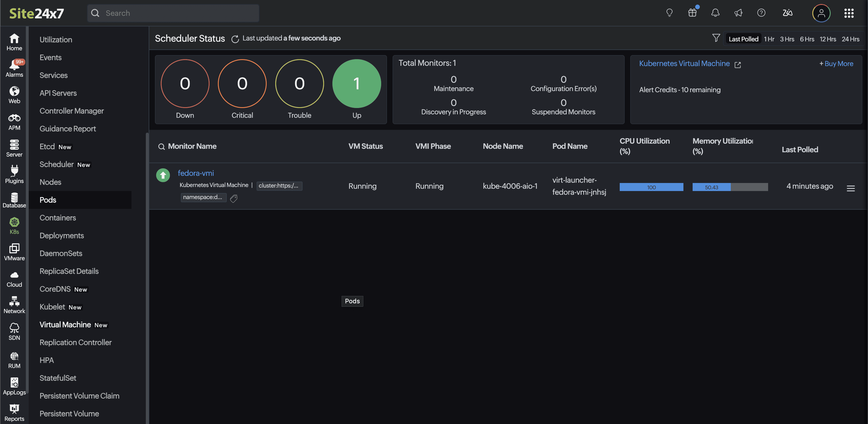Screen dimensions: 868x424
Task: Open the fedora-vmi monitor link
Action: tap(196, 173)
